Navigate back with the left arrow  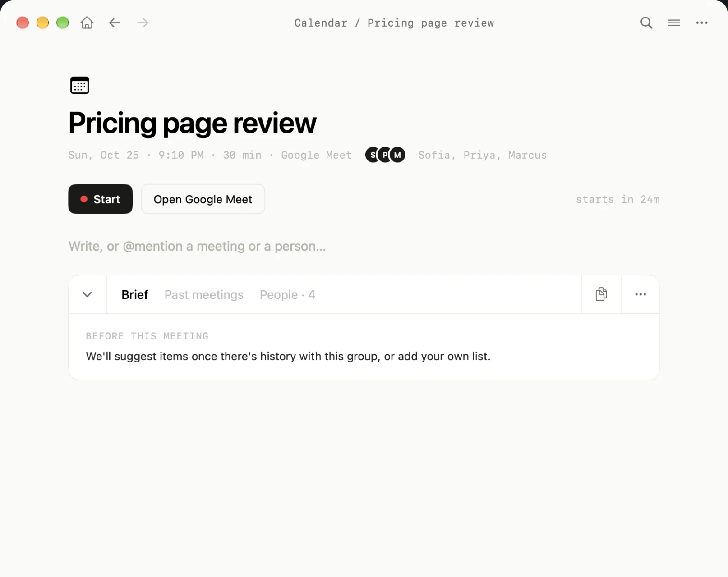click(x=115, y=23)
